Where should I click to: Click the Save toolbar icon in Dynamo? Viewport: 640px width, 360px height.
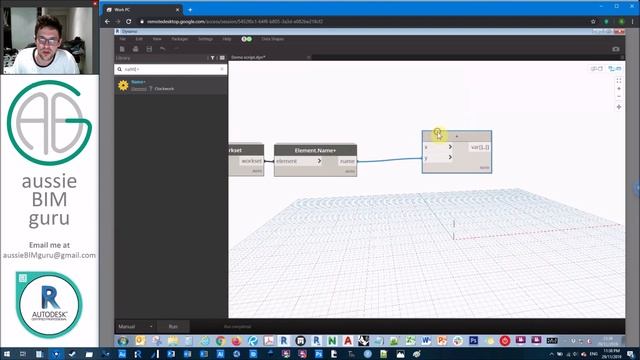(149, 49)
